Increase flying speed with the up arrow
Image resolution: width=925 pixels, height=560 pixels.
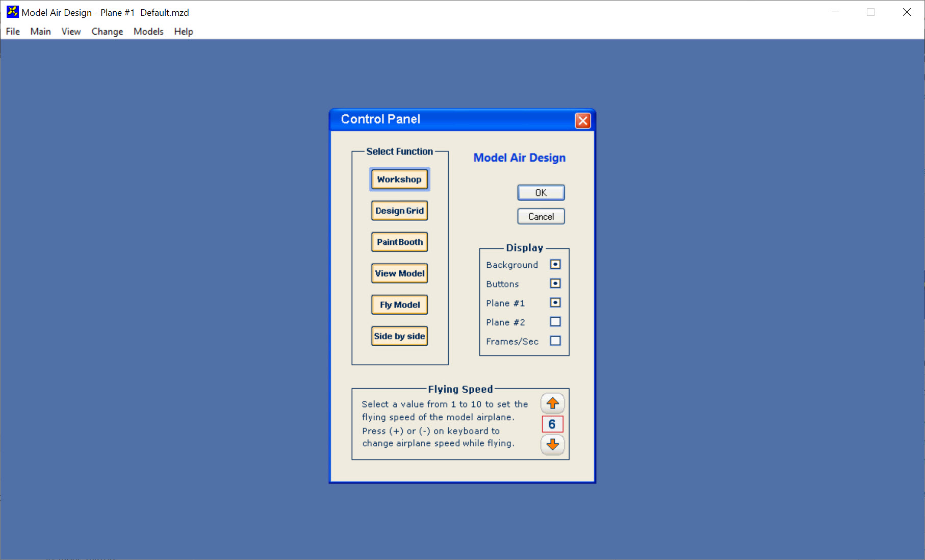click(552, 403)
